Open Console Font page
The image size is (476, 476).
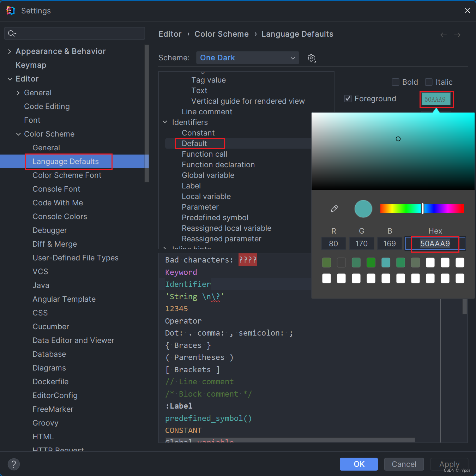tap(56, 189)
